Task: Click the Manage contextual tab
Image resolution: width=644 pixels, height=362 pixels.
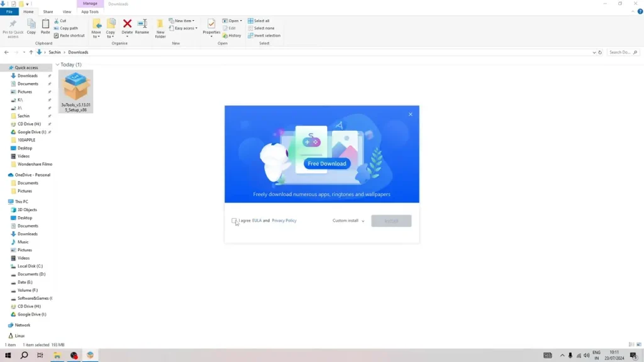Action: tap(90, 4)
